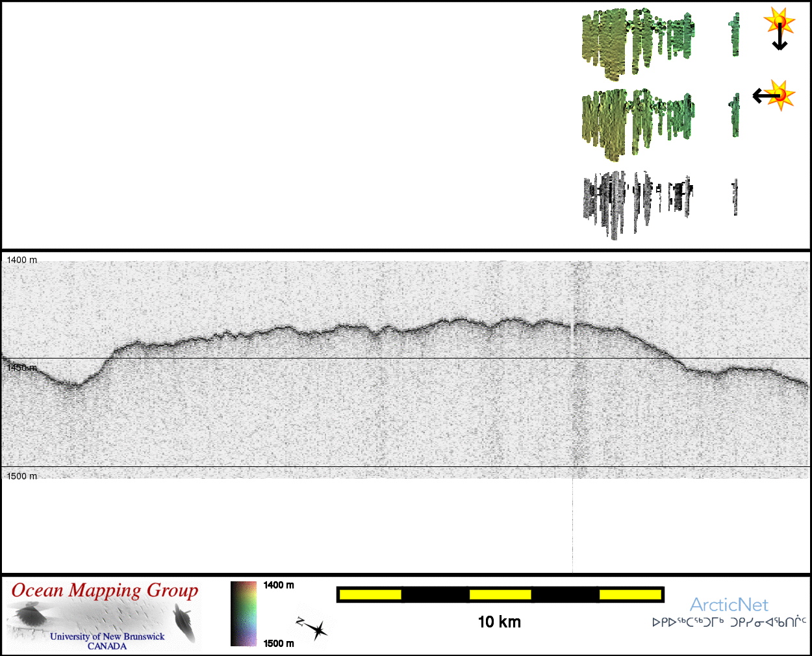
Task: Click the Inuktitut syllabics text under ArcticNet
Action: pyautogui.click(x=729, y=622)
